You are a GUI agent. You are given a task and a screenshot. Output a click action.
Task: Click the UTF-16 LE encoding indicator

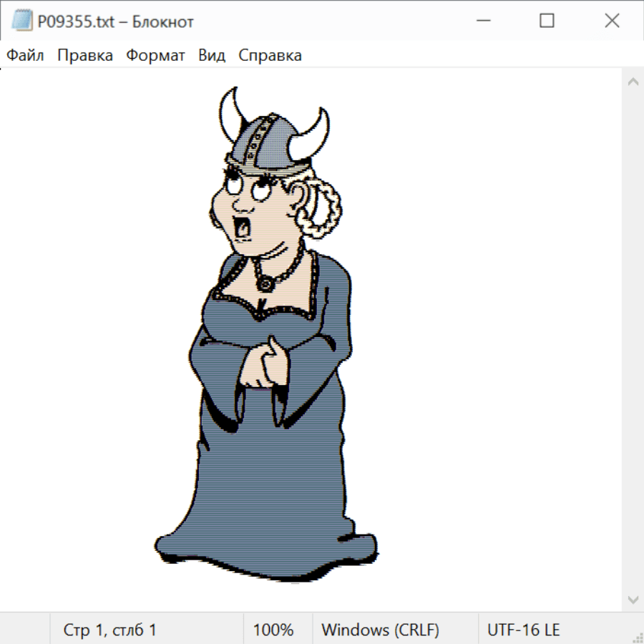523,630
